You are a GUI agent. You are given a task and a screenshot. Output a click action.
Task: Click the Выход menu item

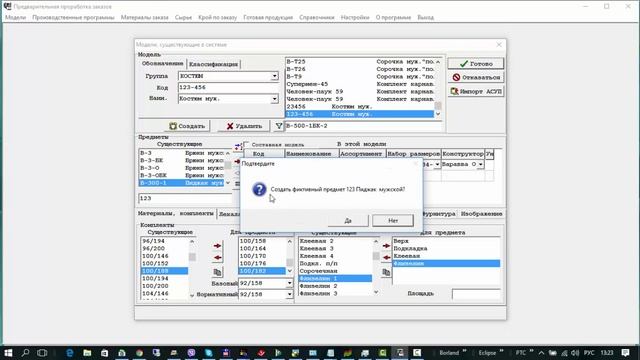pyautogui.click(x=426, y=18)
